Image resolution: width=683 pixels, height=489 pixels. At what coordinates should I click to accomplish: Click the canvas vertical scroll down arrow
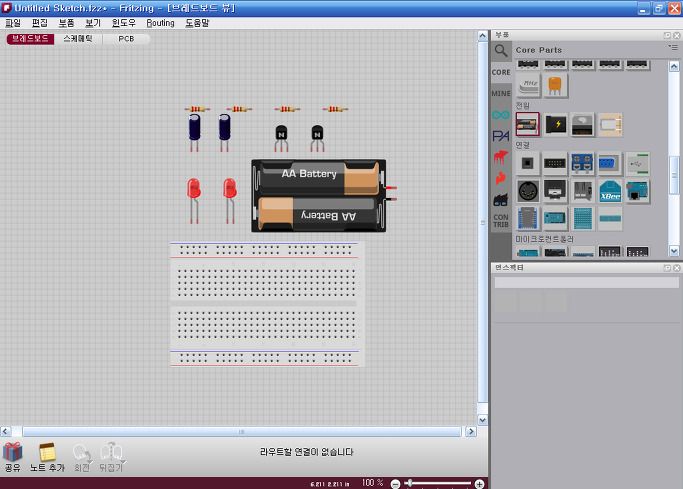483,420
